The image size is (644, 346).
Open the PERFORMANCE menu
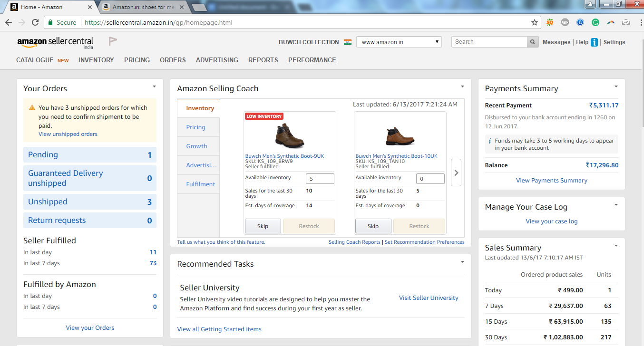[x=312, y=60]
